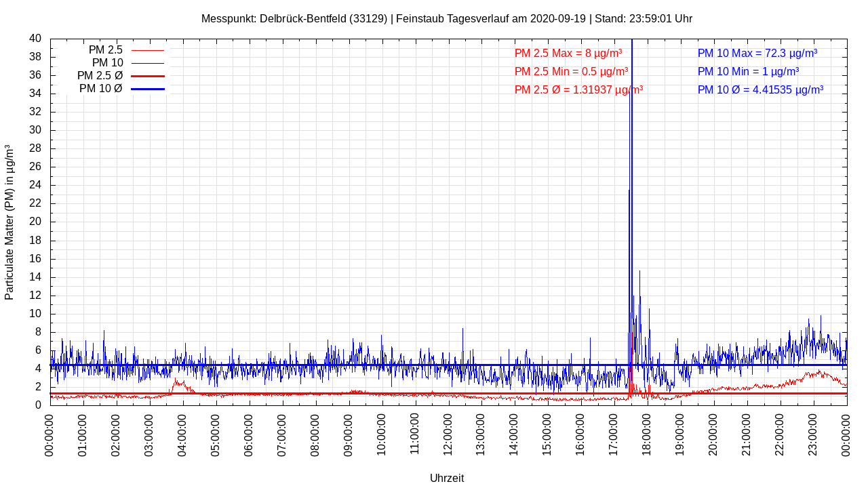This screenshot has width=868, height=488.
Task: Click the Uhrzeit x-axis title
Action: coord(447,478)
